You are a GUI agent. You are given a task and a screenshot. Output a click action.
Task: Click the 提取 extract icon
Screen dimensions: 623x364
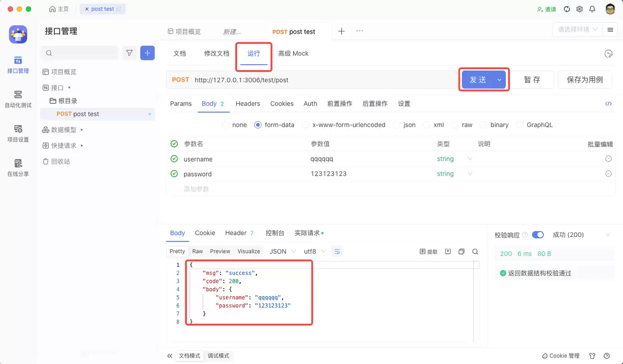point(429,252)
